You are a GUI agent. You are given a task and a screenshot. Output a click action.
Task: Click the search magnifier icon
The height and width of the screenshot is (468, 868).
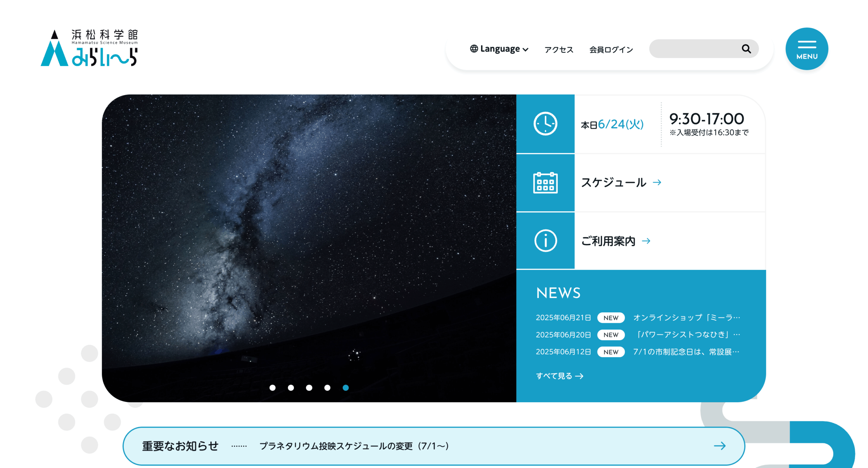coord(746,49)
